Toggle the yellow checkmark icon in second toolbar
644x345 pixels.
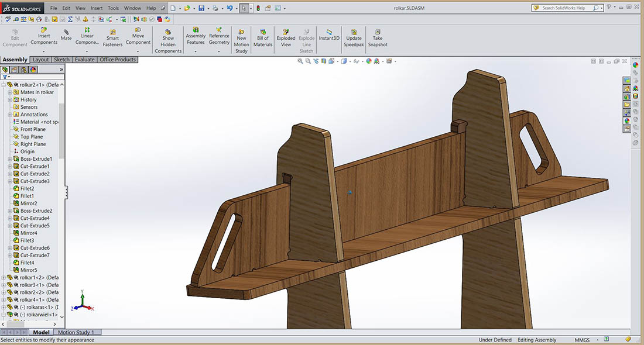tap(54, 19)
